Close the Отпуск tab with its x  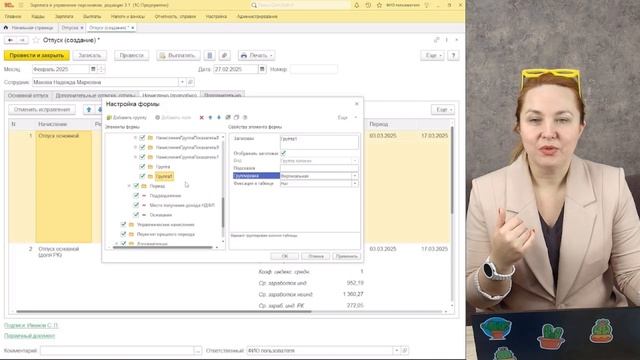coord(82,28)
